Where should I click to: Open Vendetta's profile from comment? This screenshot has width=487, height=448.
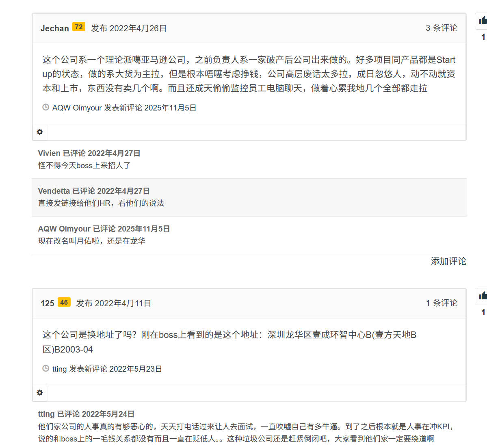(54, 191)
